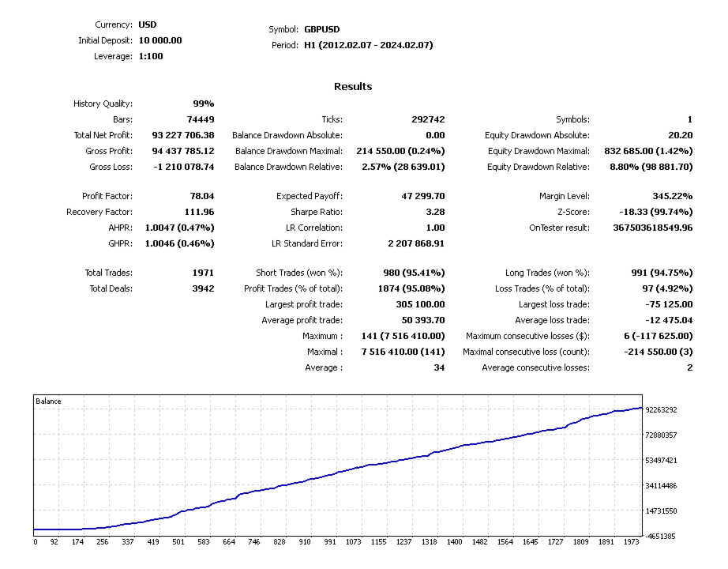The height and width of the screenshot is (569, 728).
Task: Select the Z-Score value -18.33 (99.74%)
Action: [655, 212]
